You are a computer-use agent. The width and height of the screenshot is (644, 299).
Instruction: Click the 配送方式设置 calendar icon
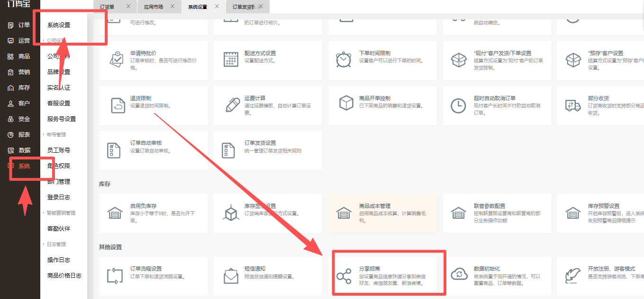pyautogui.click(x=231, y=59)
